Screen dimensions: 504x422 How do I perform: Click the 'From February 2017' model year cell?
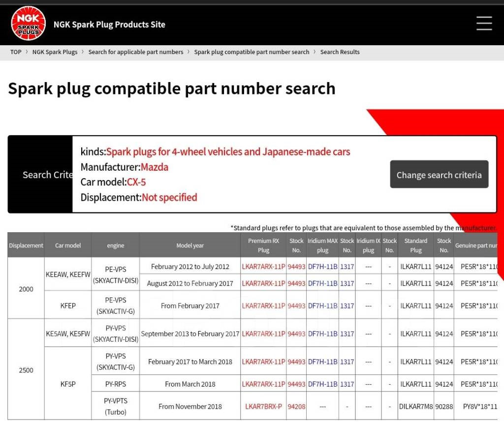click(190, 306)
